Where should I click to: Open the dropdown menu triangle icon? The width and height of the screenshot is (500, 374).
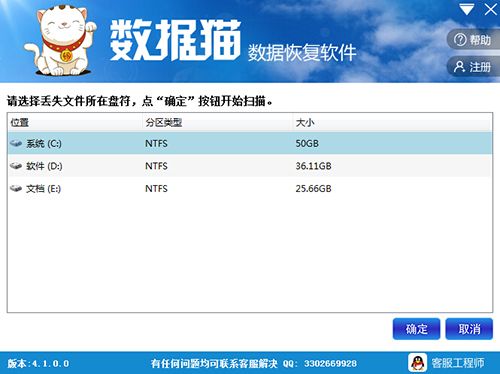pos(466,9)
